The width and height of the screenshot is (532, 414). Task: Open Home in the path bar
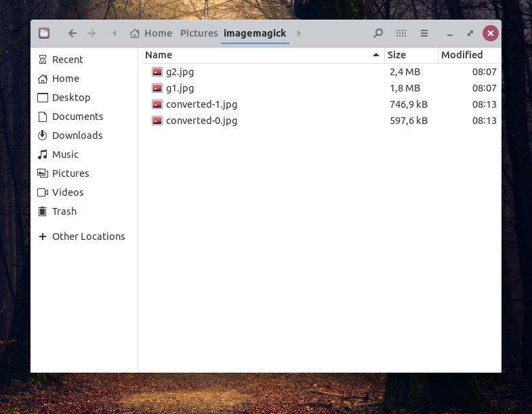click(151, 33)
